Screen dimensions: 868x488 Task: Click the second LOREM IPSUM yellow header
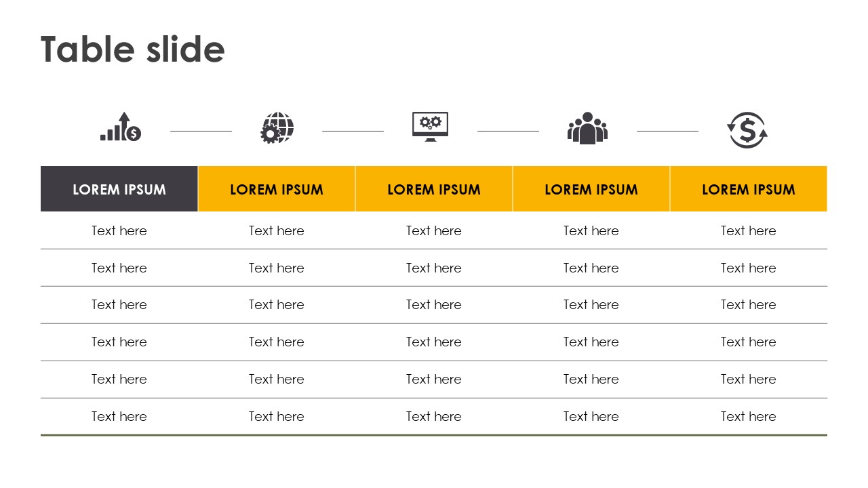click(x=277, y=189)
